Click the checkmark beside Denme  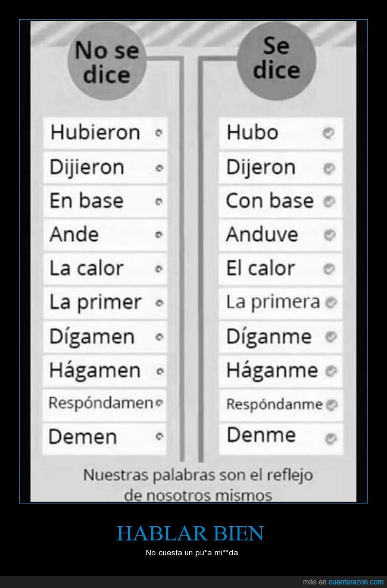(x=331, y=439)
